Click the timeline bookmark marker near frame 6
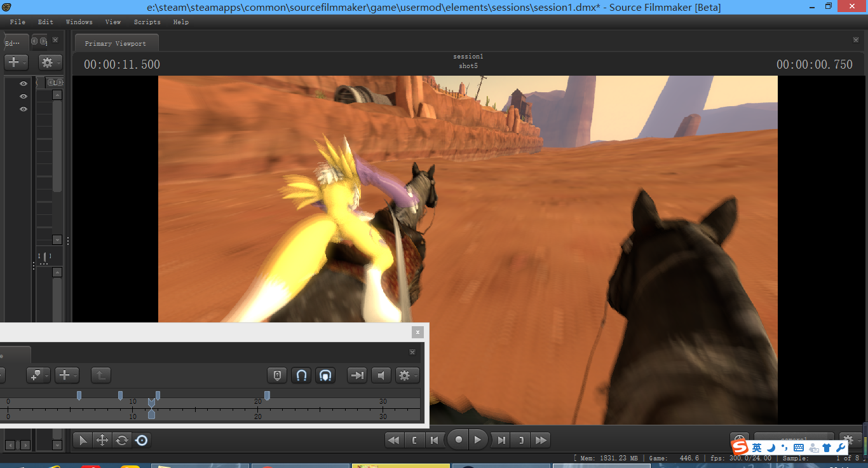868x468 pixels. click(x=79, y=396)
